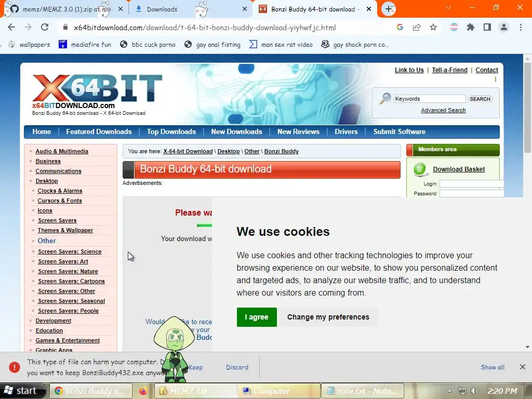Bookmark this page with star icon
This screenshot has height=399, width=532.
point(433,28)
